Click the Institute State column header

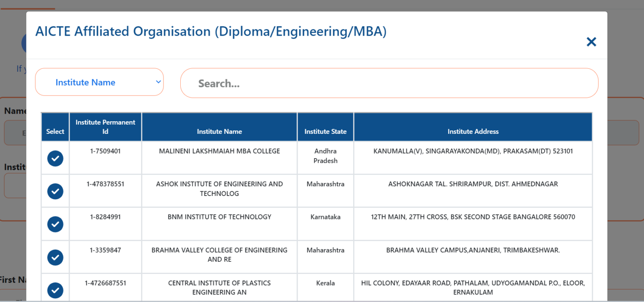coord(325,131)
